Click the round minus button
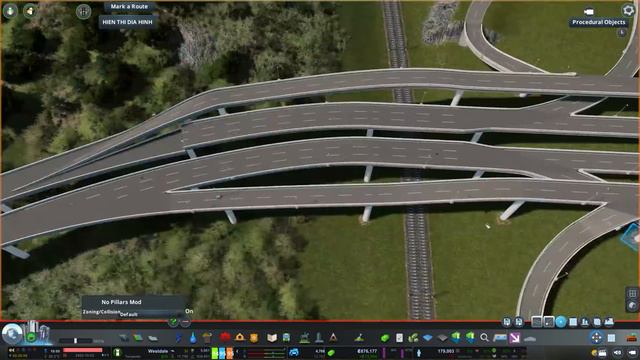The image size is (640, 360). pyautogui.click(x=185, y=322)
